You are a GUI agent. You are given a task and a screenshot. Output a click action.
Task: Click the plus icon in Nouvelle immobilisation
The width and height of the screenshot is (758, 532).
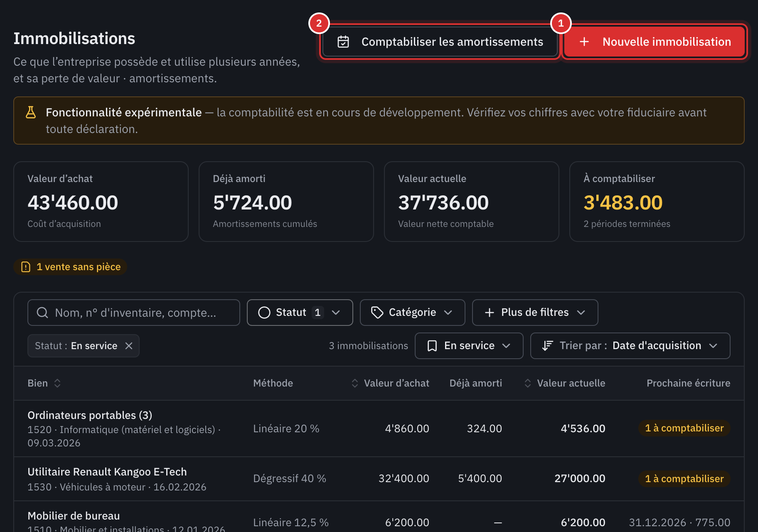click(584, 42)
